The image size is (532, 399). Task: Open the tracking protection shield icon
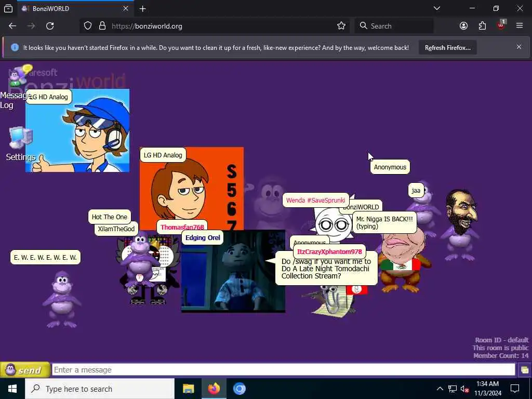coord(88,26)
